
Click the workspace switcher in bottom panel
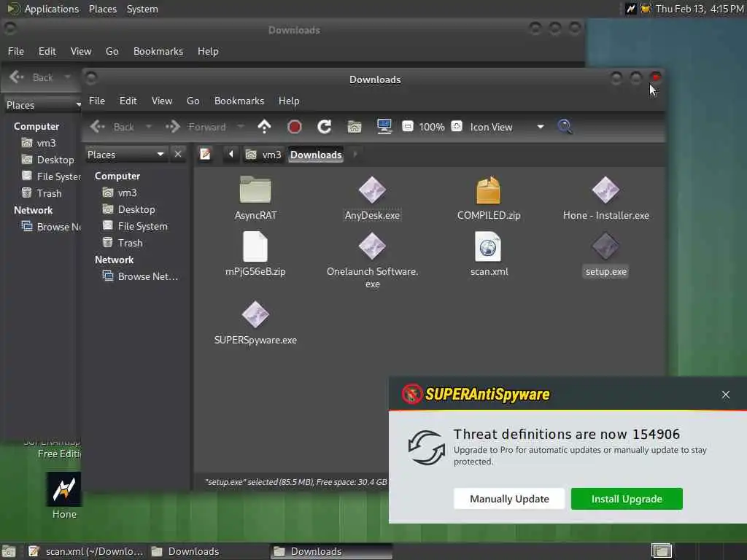662,551
